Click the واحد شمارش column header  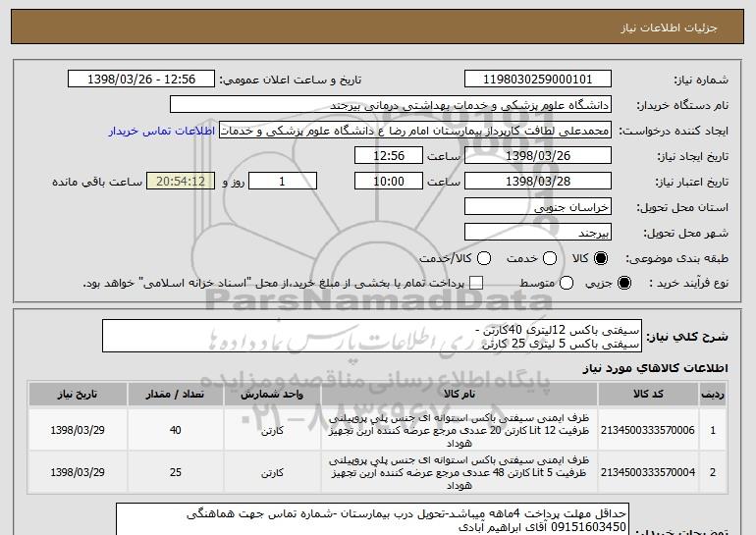click(272, 395)
